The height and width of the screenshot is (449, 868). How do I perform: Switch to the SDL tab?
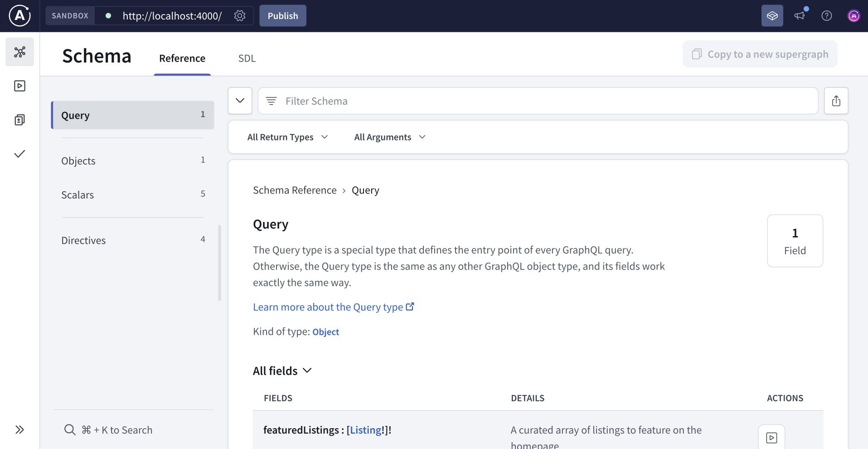[246, 58]
